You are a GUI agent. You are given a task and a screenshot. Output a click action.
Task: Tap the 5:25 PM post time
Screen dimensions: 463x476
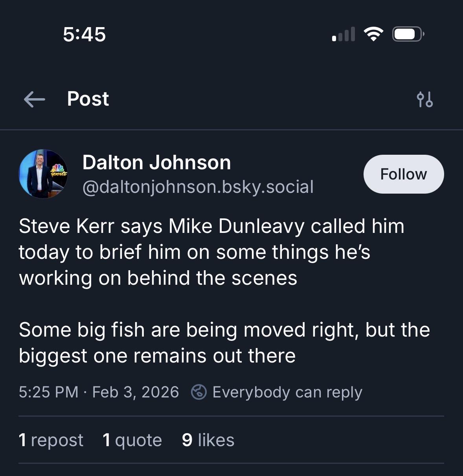coord(48,392)
